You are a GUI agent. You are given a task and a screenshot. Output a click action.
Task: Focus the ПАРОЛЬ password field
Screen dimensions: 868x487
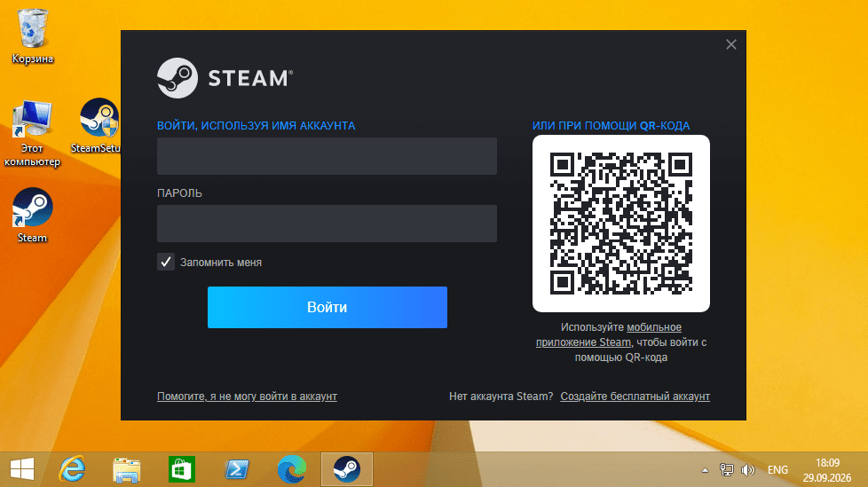pos(327,224)
